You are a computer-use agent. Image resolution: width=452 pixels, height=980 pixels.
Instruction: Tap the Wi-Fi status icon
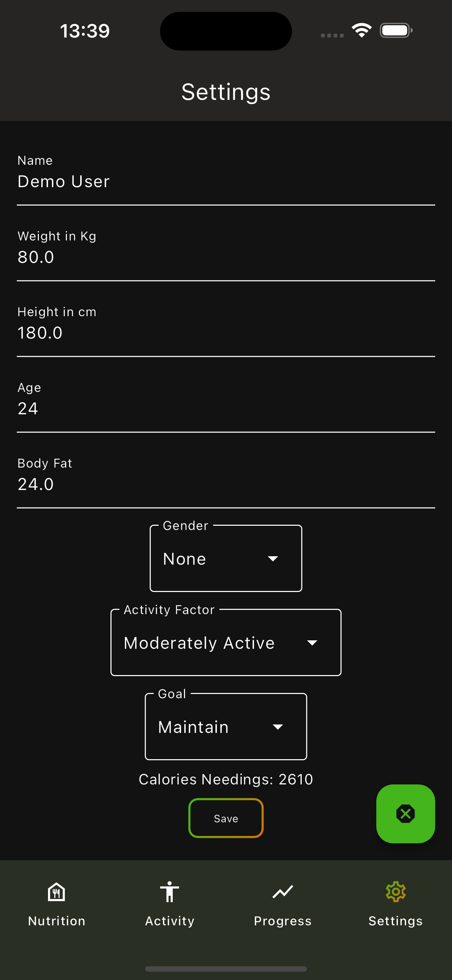tap(362, 30)
